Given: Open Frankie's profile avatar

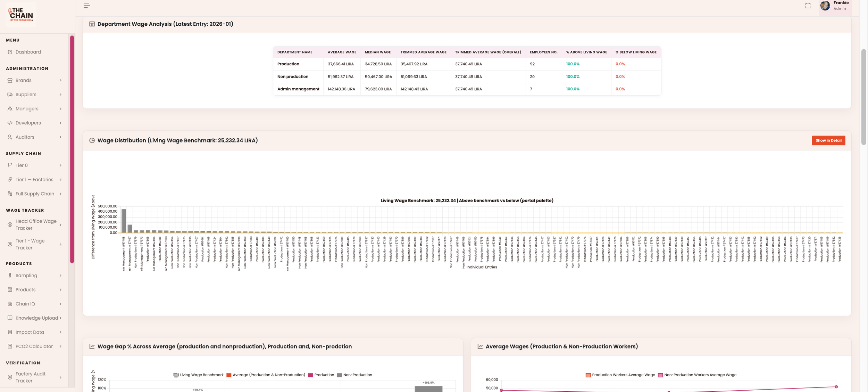Looking at the screenshot, I should pos(825,6).
